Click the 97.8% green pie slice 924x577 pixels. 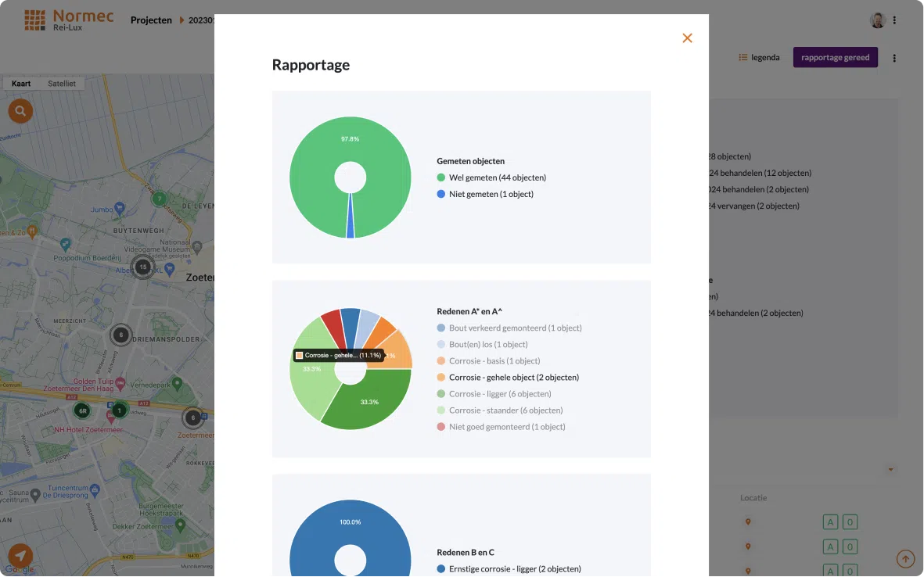coord(350,140)
